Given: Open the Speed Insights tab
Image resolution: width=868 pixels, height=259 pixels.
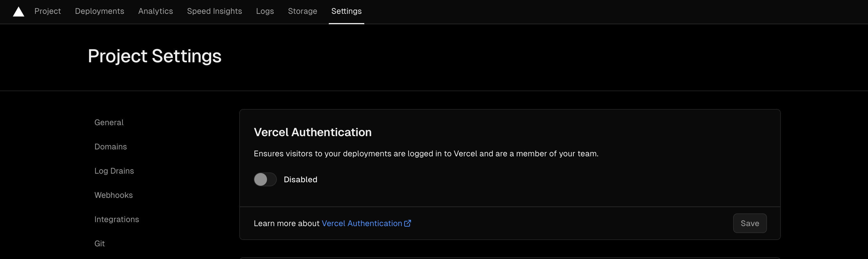Looking at the screenshot, I should (214, 11).
